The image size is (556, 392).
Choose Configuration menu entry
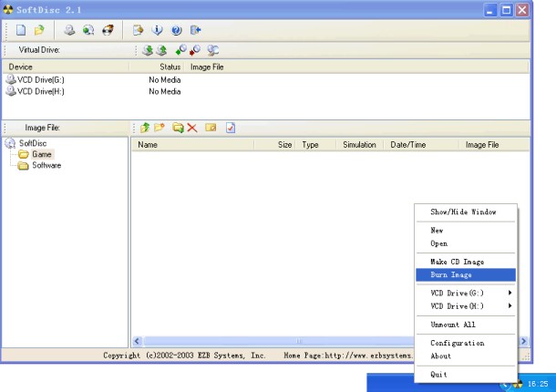tap(466, 343)
